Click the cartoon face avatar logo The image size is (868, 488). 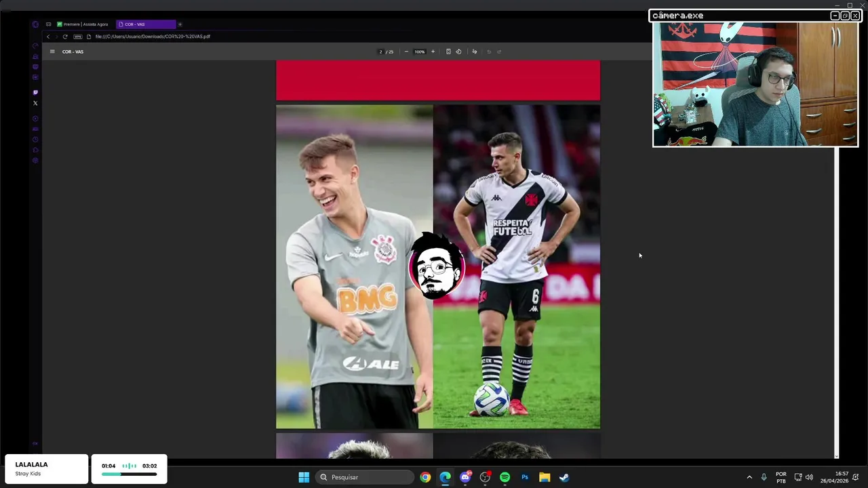tap(437, 266)
